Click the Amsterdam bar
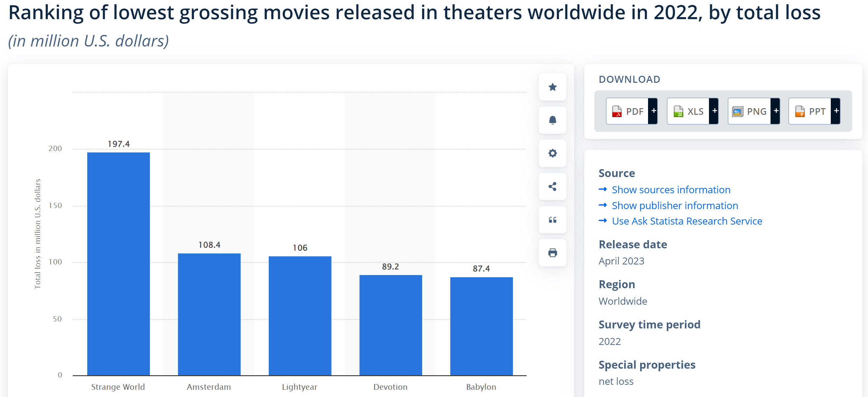868x397 pixels. (209, 314)
